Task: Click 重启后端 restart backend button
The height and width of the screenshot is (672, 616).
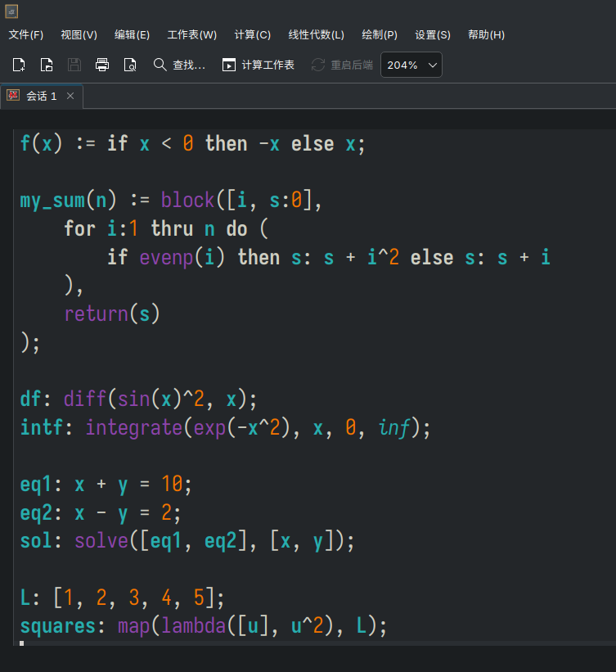Action: [x=342, y=65]
